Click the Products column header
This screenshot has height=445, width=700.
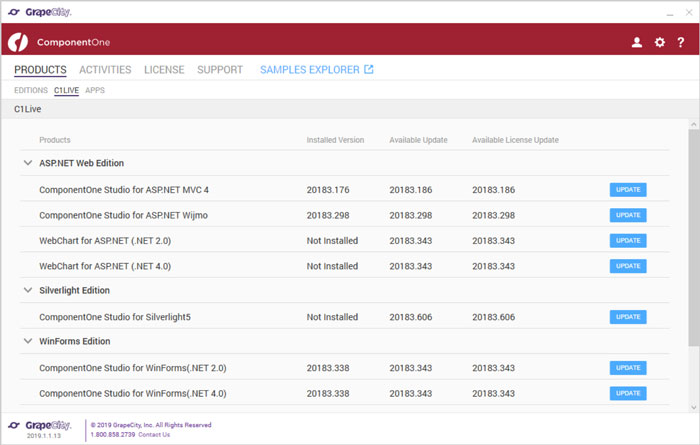click(x=55, y=140)
